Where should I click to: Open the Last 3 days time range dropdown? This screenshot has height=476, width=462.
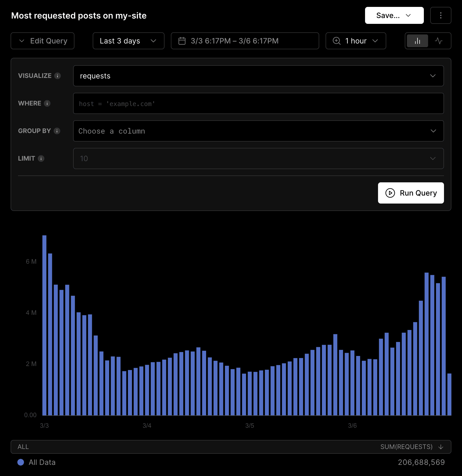click(x=128, y=41)
